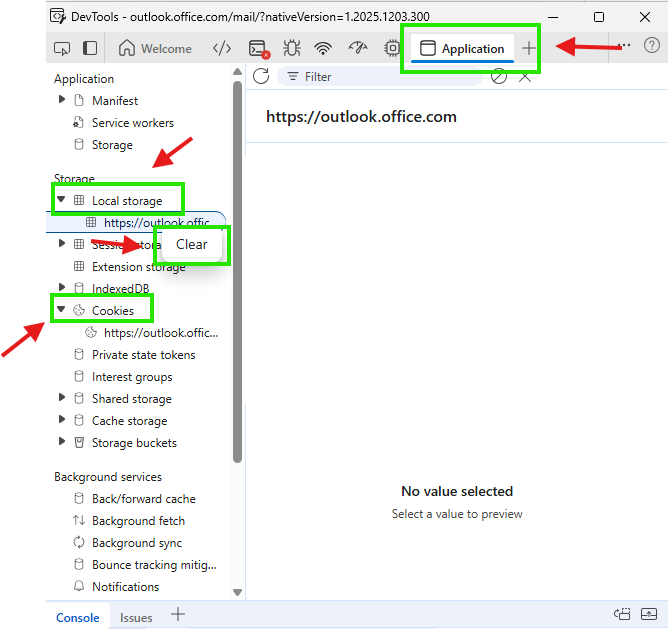Open Background fetch

coord(138,521)
